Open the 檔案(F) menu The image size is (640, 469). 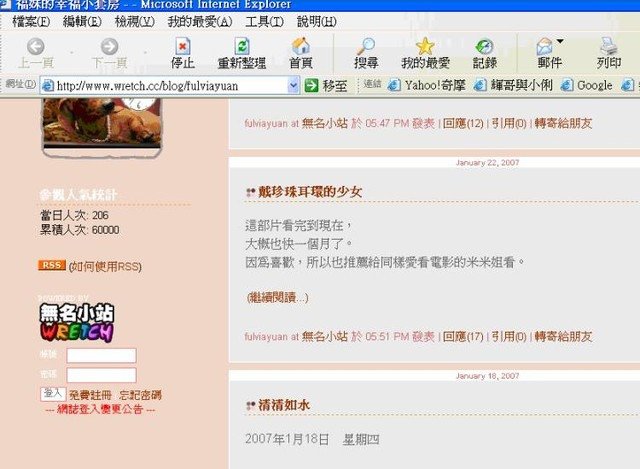pyautogui.click(x=31, y=21)
